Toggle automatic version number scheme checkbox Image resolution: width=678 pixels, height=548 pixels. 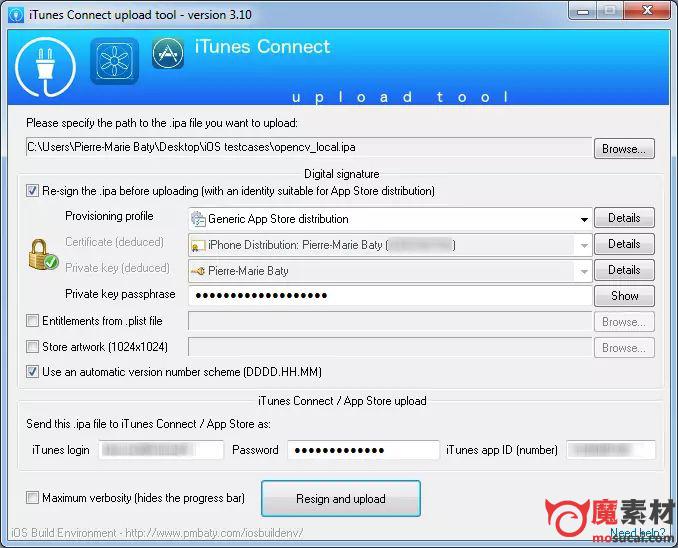pos(32,372)
